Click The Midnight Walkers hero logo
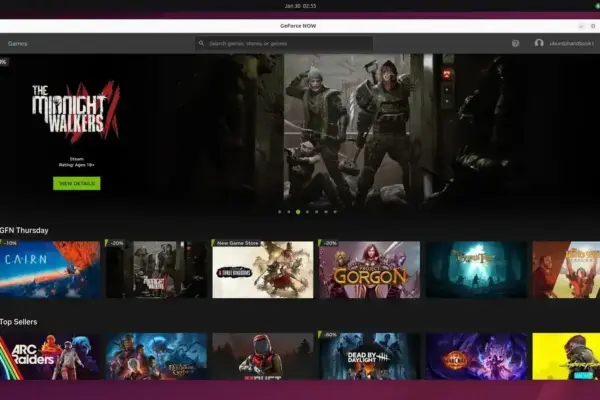The image size is (600, 400). (x=76, y=111)
